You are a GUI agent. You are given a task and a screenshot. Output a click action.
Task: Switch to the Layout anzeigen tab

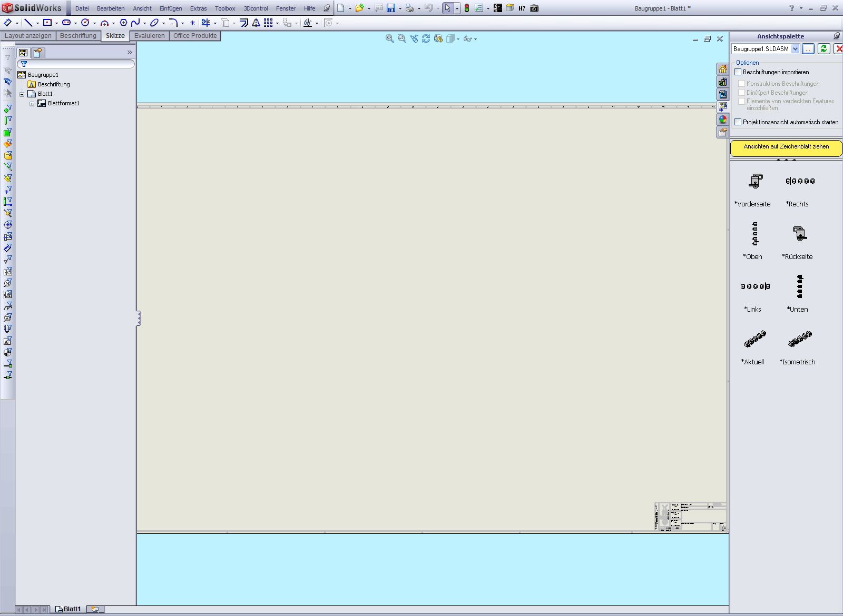[x=28, y=36]
